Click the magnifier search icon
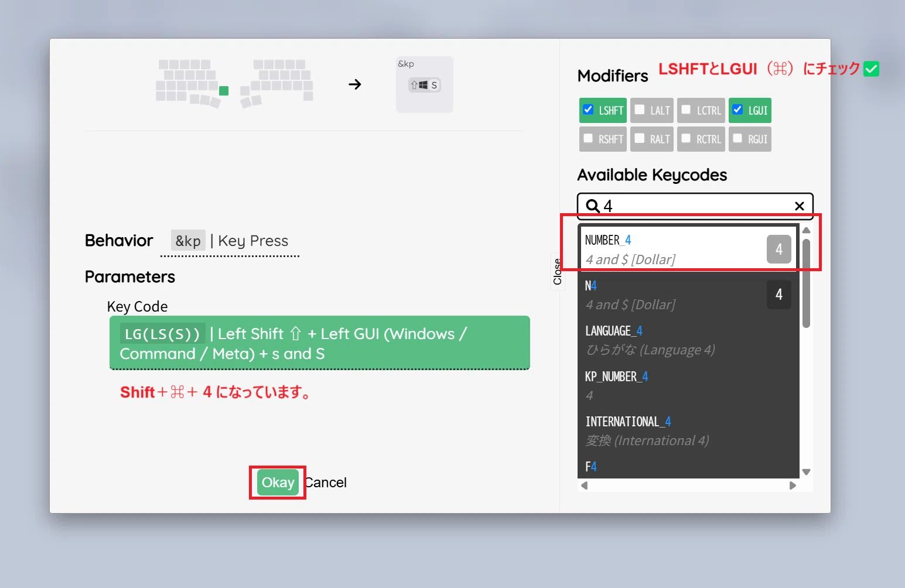Viewport: 905px width, 588px height. pyautogui.click(x=592, y=206)
